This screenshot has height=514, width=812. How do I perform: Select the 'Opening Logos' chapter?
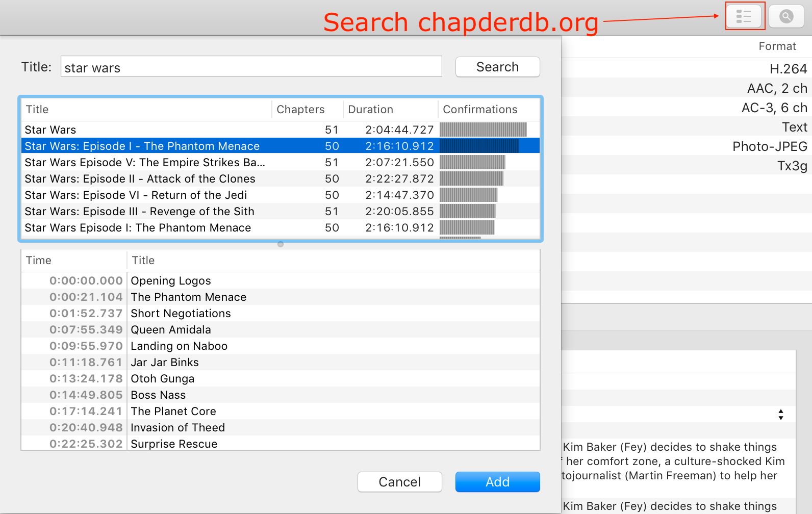[281, 280]
